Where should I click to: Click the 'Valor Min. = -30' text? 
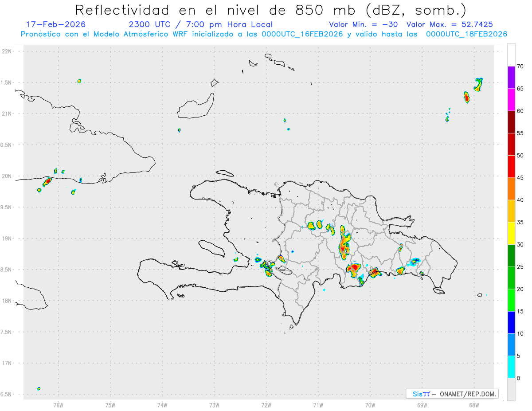[x=364, y=24]
